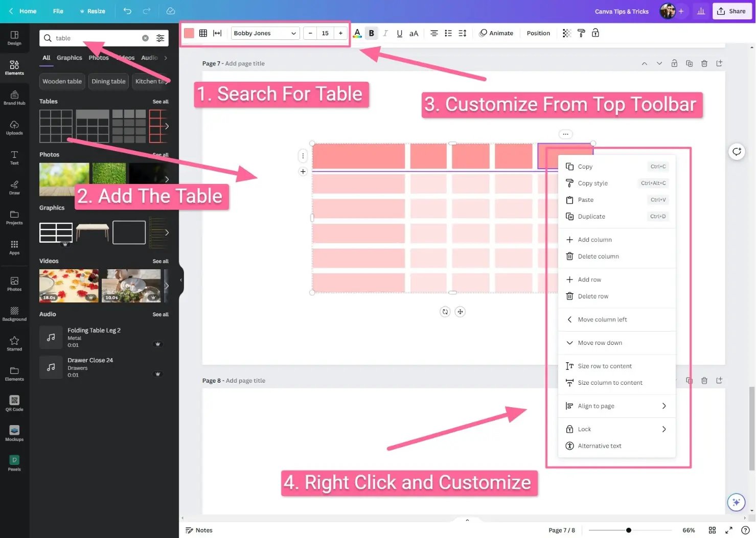This screenshot has width=756, height=538.
Task: Toggle the Notes panel
Action: click(199, 530)
